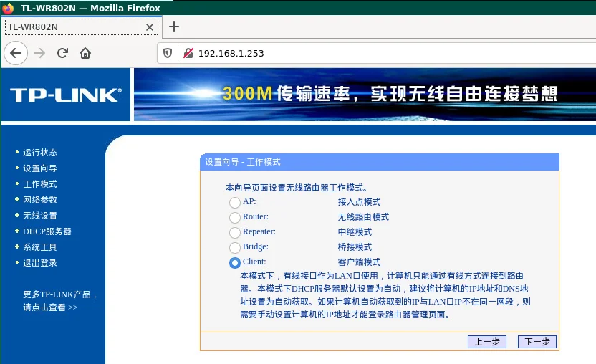
Task: Close the TL-WR802N tab
Action: 150,27
